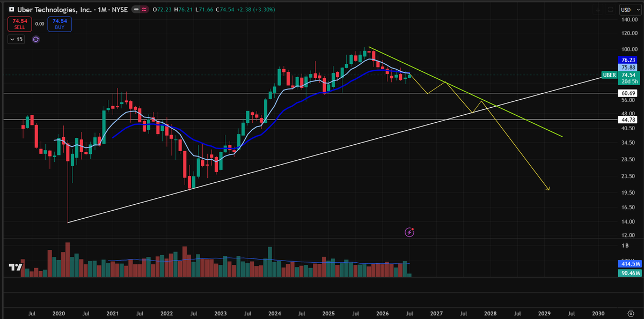Click the 0.00 spread value
Image resolution: width=644 pixels, height=319 pixels.
[x=39, y=24]
